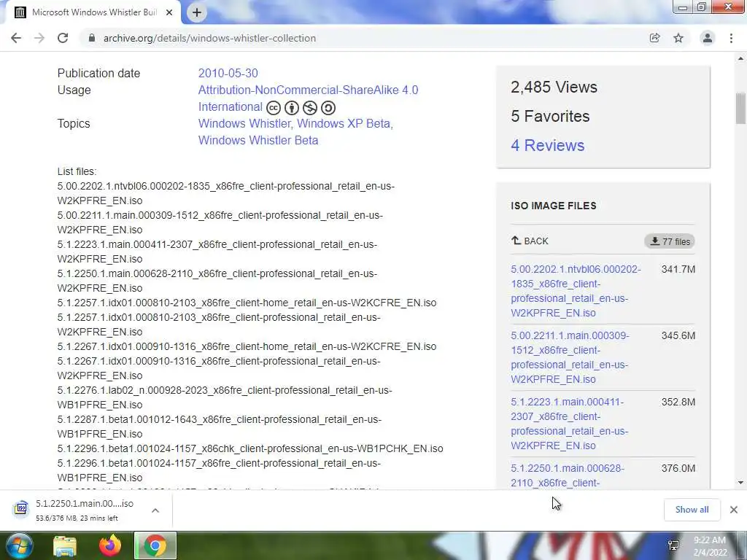This screenshot has width=747, height=560.
Task: Click the 345.6M file size text
Action: click(x=678, y=335)
